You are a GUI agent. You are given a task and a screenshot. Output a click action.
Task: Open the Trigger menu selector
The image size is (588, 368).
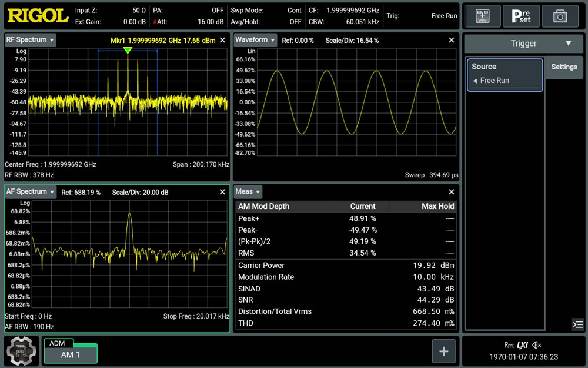[x=523, y=44]
